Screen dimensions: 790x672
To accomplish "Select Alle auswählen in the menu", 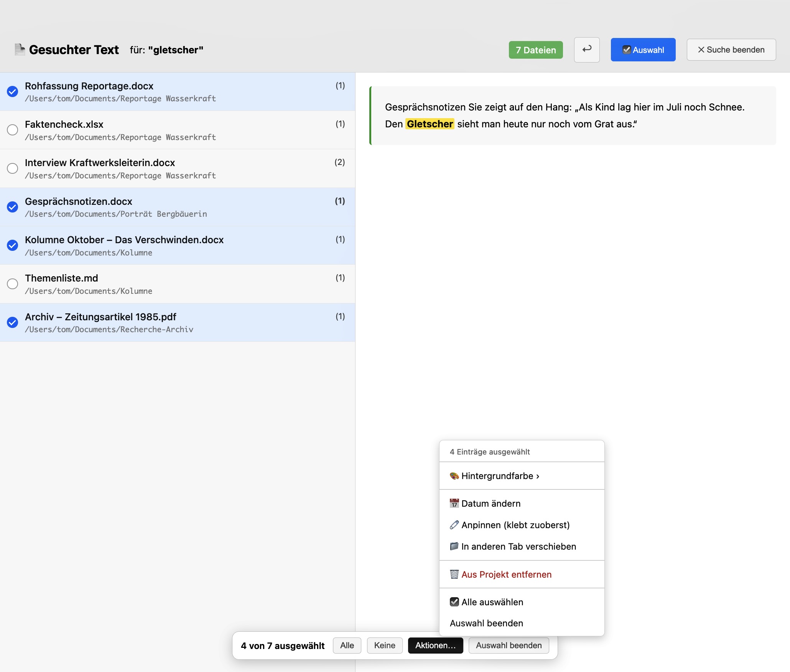I will point(522,602).
